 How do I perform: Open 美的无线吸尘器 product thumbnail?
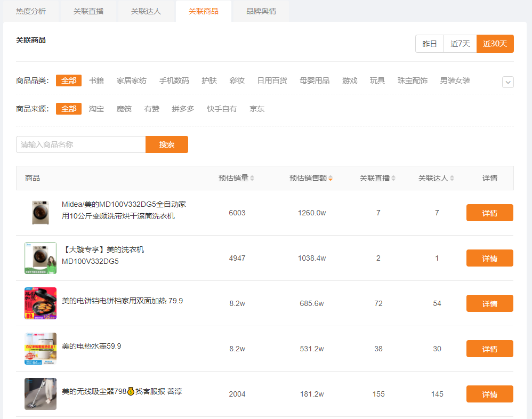[x=41, y=394]
